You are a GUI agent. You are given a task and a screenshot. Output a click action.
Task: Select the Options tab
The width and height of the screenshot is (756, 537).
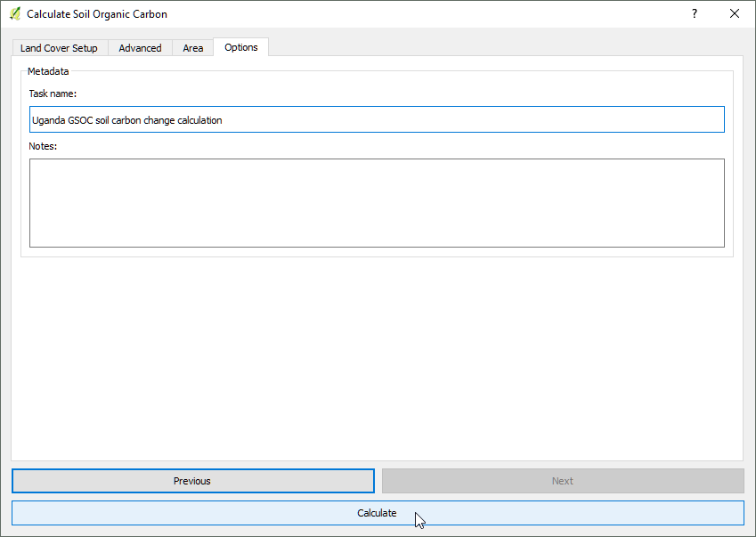(x=241, y=47)
